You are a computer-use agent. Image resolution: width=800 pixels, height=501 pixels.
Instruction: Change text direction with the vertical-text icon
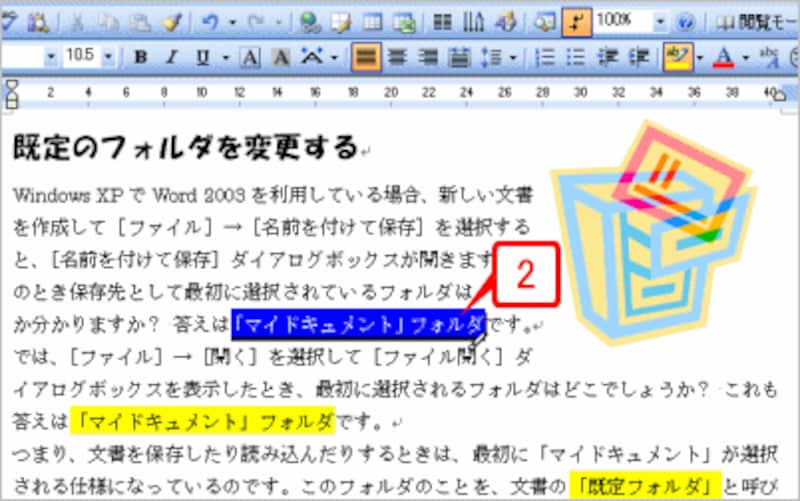coord(473,22)
